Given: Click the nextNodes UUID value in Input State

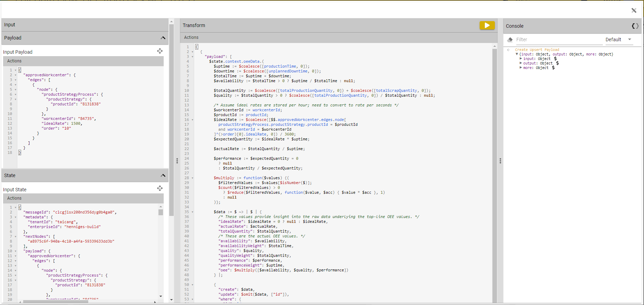Looking at the screenshot, I should (x=71, y=241).
